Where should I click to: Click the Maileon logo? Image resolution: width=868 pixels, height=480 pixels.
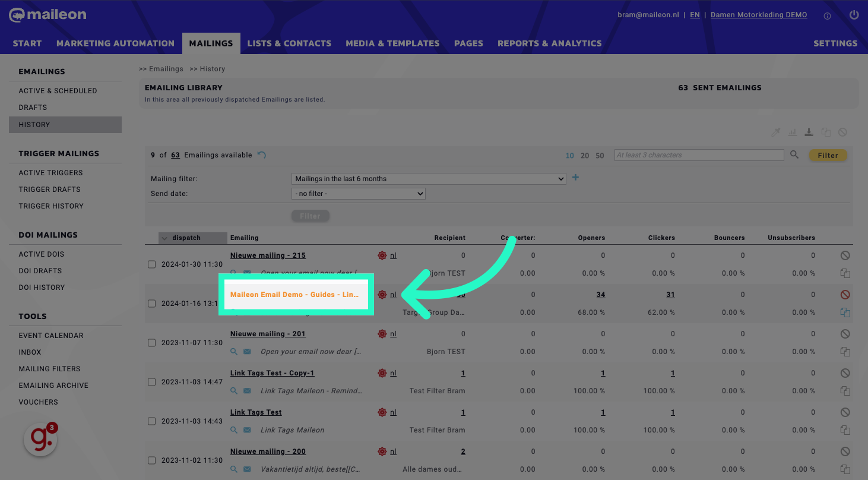47,15
